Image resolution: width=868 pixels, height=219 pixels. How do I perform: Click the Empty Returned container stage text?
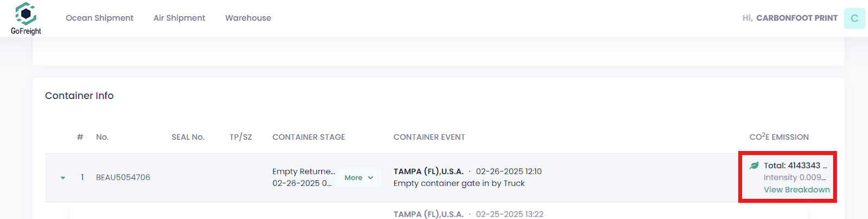click(303, 172)
